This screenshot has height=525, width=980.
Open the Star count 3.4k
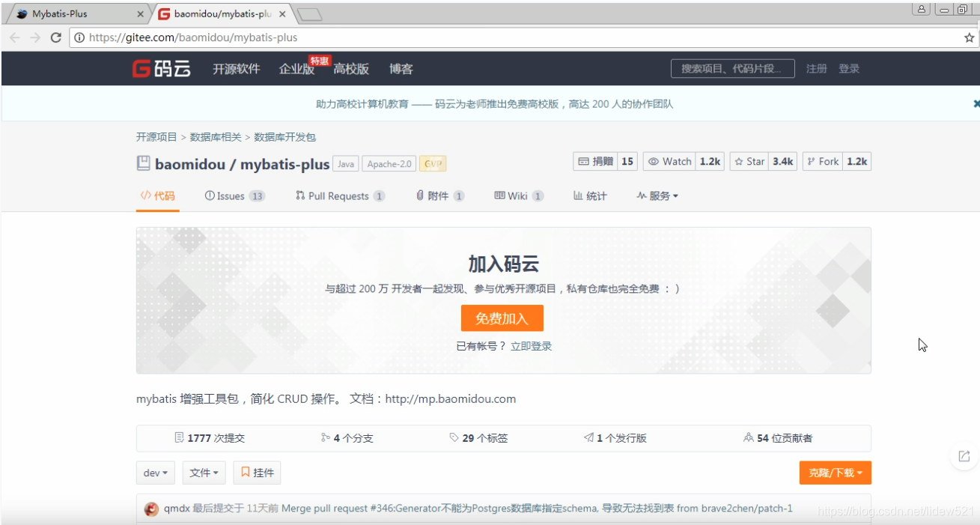coord(783,161)
